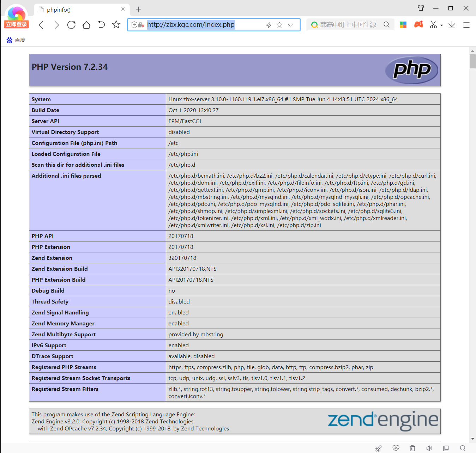Select the '/etc/php.ini' value
This screenshot has width=476, height=453.
pyautogui.click(x=183, y=154)
